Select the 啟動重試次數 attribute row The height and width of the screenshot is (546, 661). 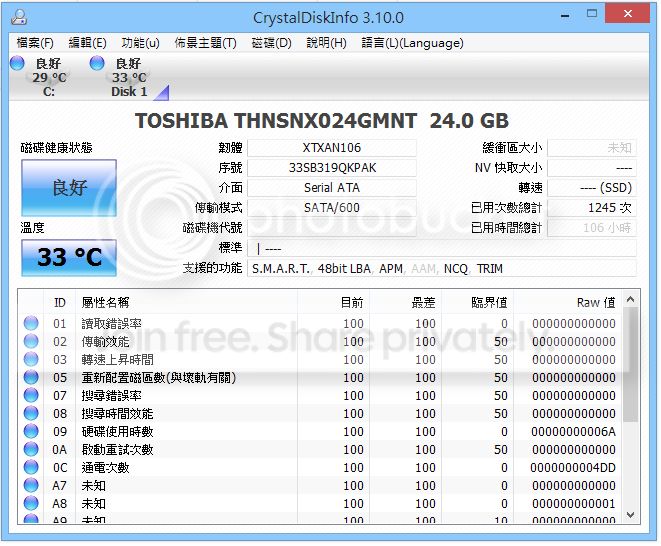pyautogui.click(x=320, y=449)
